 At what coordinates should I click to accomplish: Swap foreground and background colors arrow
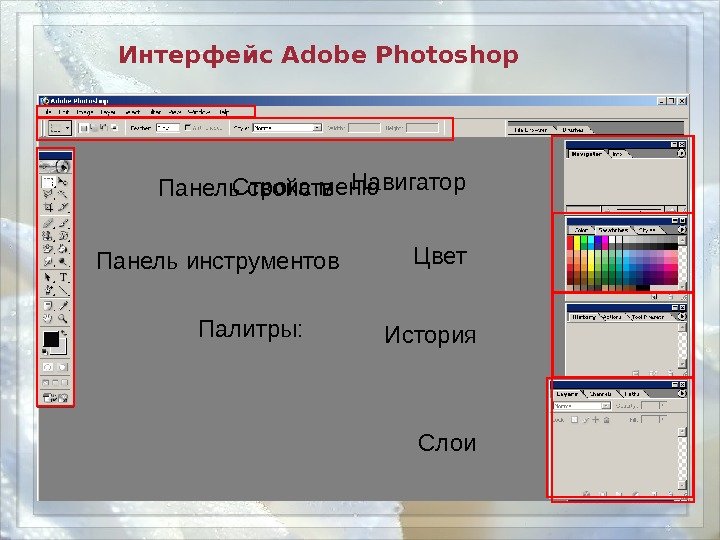[x=64, y=332]
